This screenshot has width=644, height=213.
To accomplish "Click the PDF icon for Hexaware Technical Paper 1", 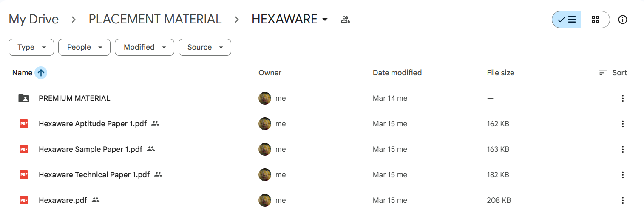I will pos(24,175).
